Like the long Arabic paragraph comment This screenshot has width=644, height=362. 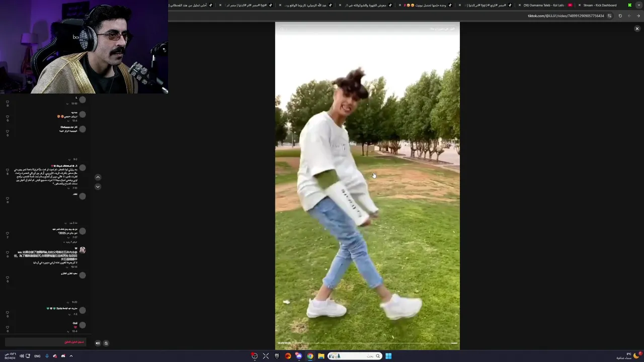click(x=8, y=170)
